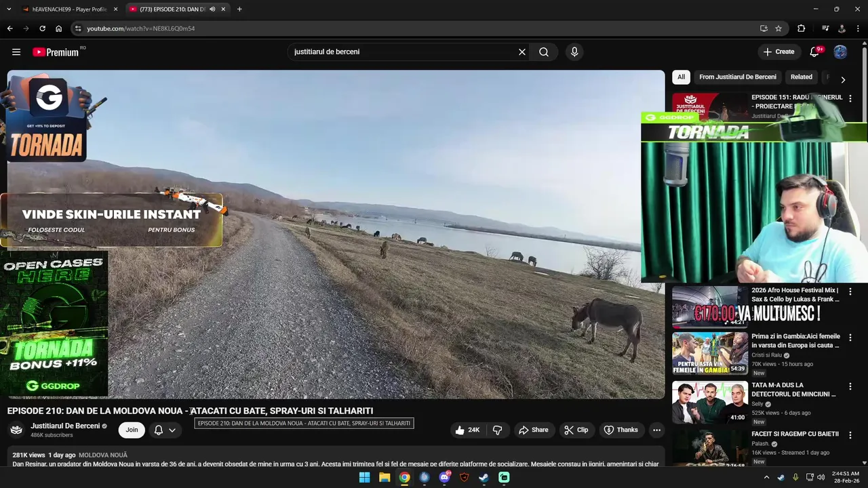Click the video player area
Viewport: 868px width, 488px height.
point(336,235)
